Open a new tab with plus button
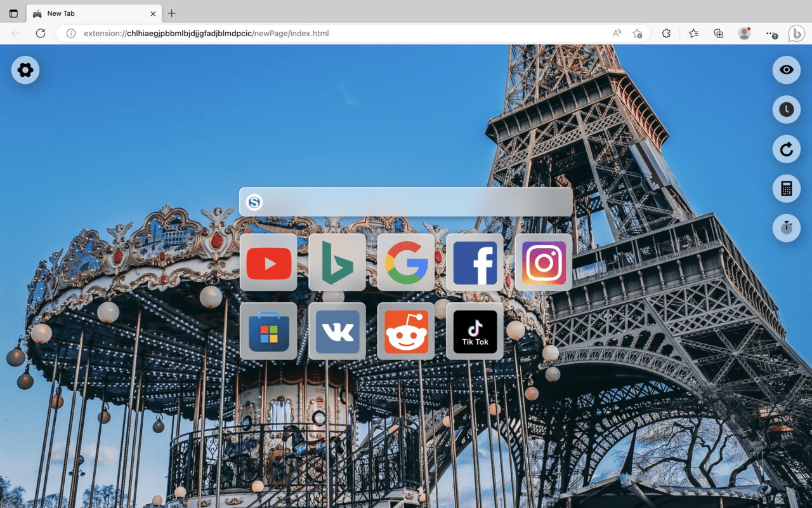The width and height of the screenshot is (812, 508). pyautogui.click(x=171, y=13)
